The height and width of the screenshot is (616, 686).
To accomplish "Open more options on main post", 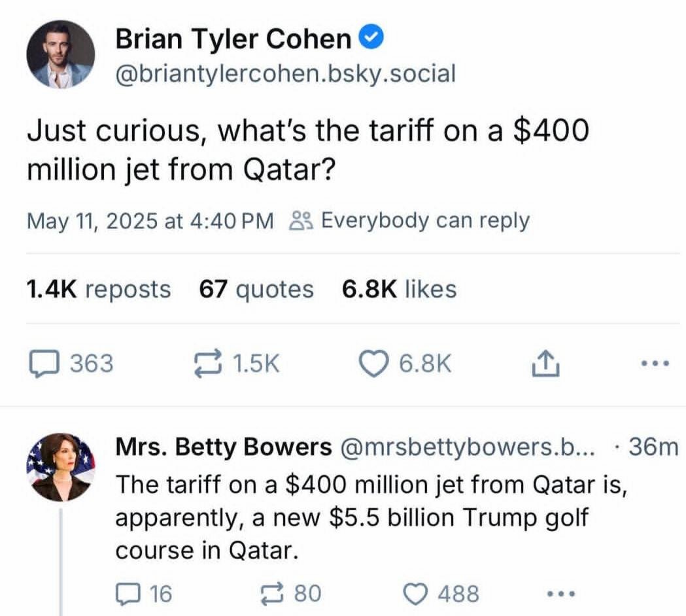I will coord(655,364).
